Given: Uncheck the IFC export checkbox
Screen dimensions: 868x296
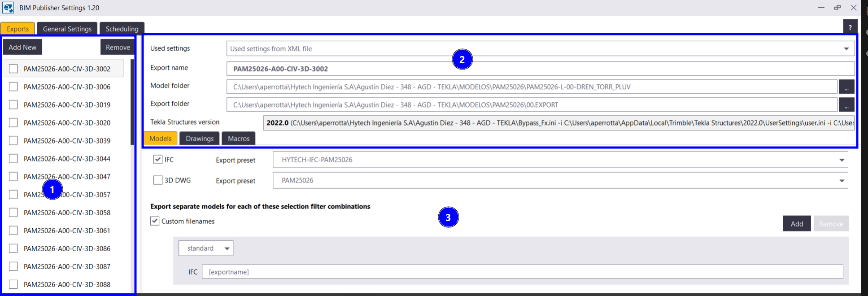Looking at the screenshot, I should point(158,159).
